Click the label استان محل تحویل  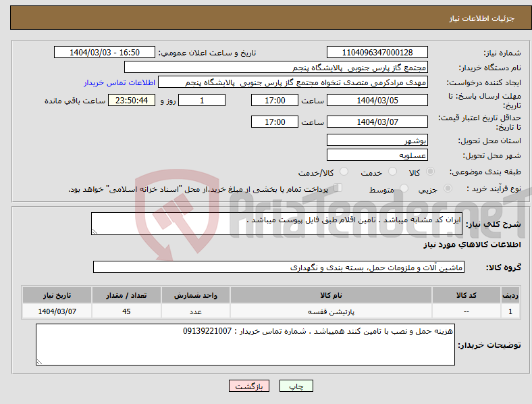click(x=489, y=141)
